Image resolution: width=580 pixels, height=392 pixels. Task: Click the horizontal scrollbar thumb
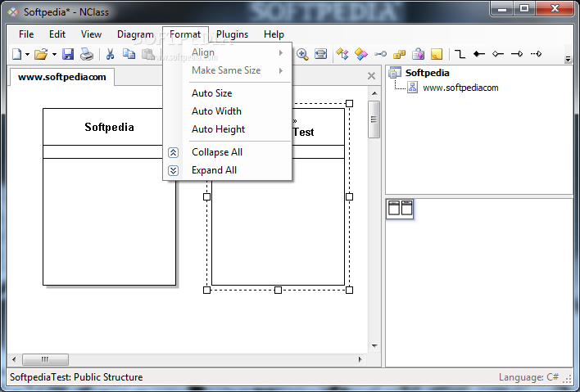pyautogui.click(x=46, y=359)
